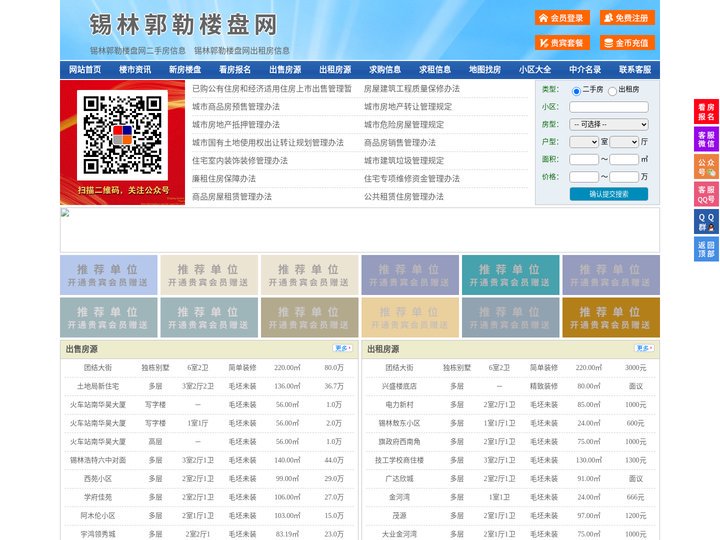Open link 商品房销售管理办法
This screenshot has width=720, height=540.
pos(400,143)
